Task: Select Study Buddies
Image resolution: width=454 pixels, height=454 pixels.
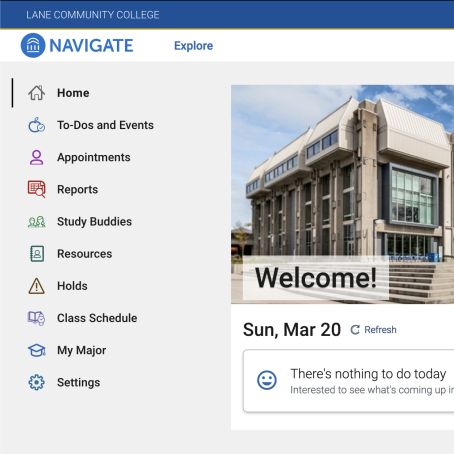Action: pos(94,222)
